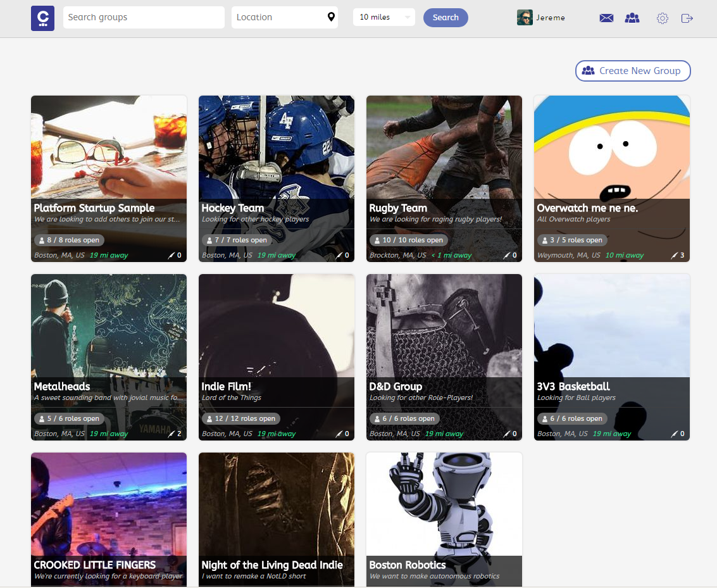Click the guitarist stage thumbnail image
717x588 pixels.
point(109,504)
